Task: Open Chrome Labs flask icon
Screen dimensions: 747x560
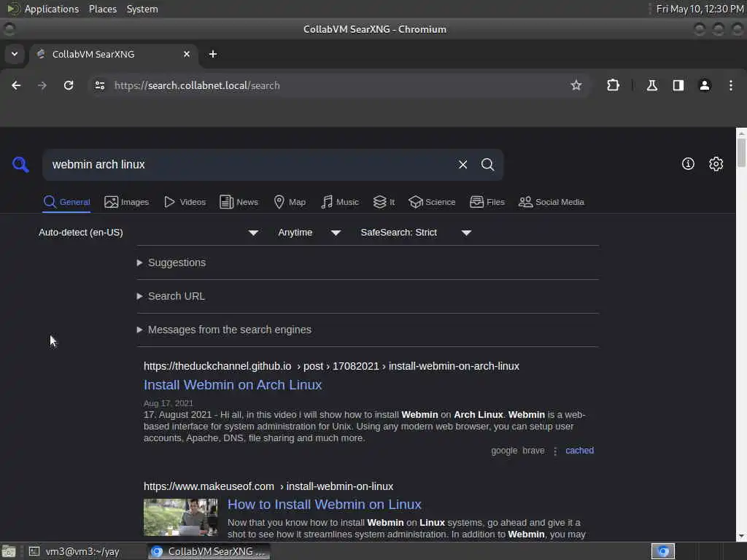Action: click(651, 85)
